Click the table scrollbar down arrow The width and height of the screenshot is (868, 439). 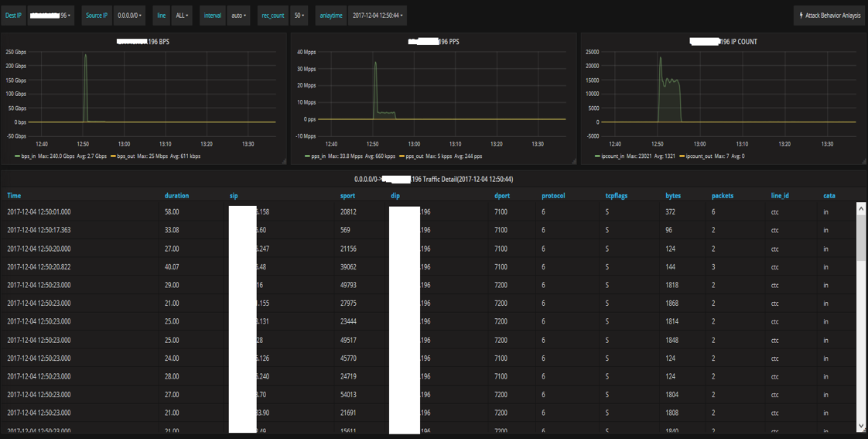pyautogui.click(x=861, y=426)
